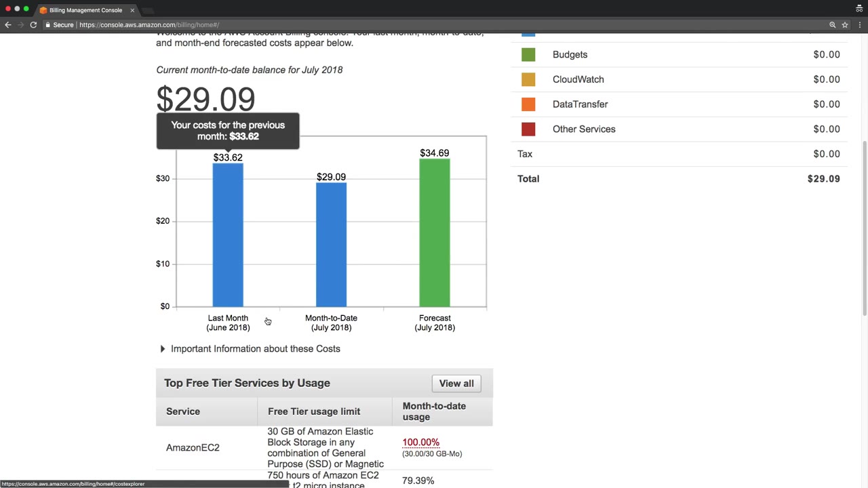Viewport: 868px width, 488px height.
Task: Click the Budgets amount $0.00
Action: tap(827, 55)
